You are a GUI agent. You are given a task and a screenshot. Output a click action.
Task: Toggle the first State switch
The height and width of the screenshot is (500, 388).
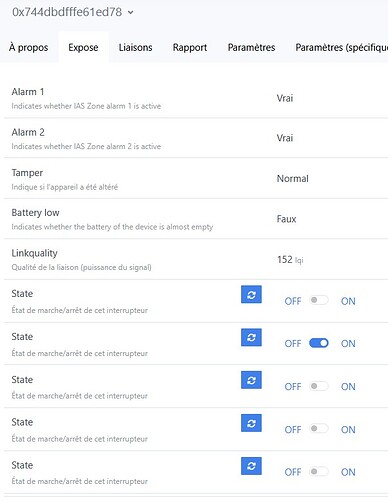click(319, 300)
